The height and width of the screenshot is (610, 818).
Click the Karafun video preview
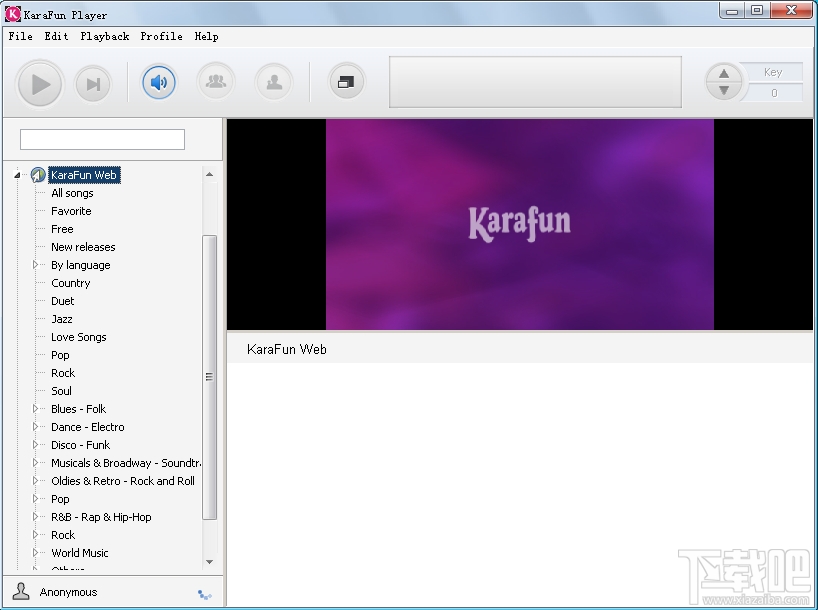[519, 224]
